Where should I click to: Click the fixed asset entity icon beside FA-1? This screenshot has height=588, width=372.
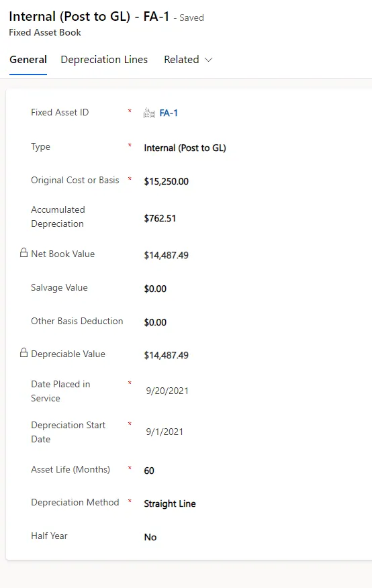point(149,113)
